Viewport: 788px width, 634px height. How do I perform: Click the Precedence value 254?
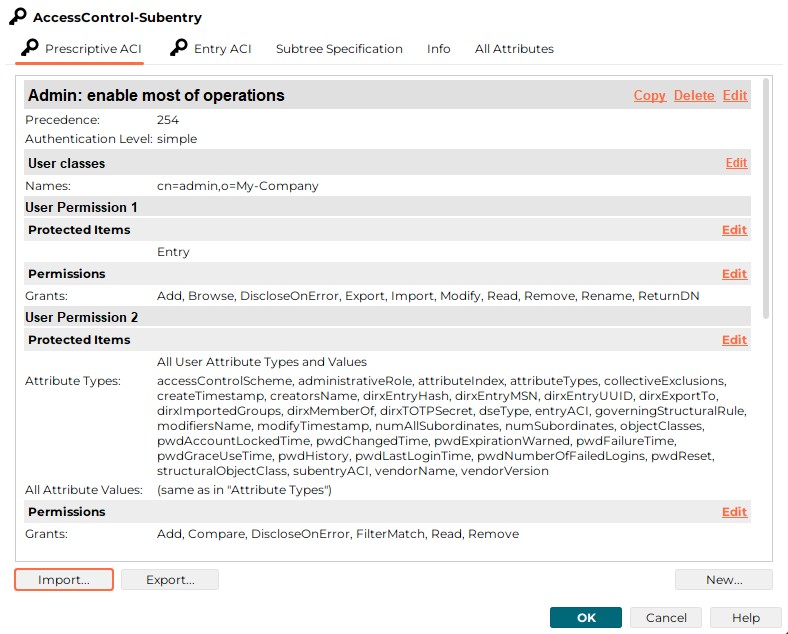167,120
